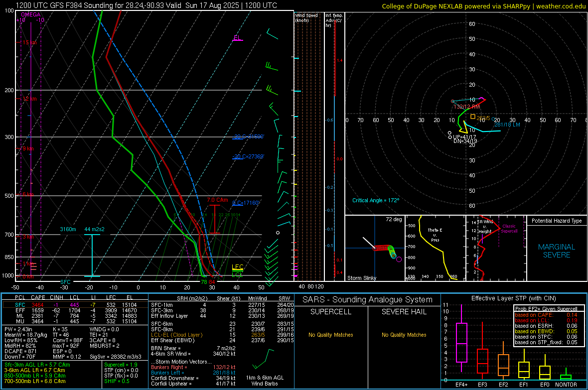Click the Effective Layer STP (with CIN) title
This screenshot has width=588, height=390.
pos(513,298)
